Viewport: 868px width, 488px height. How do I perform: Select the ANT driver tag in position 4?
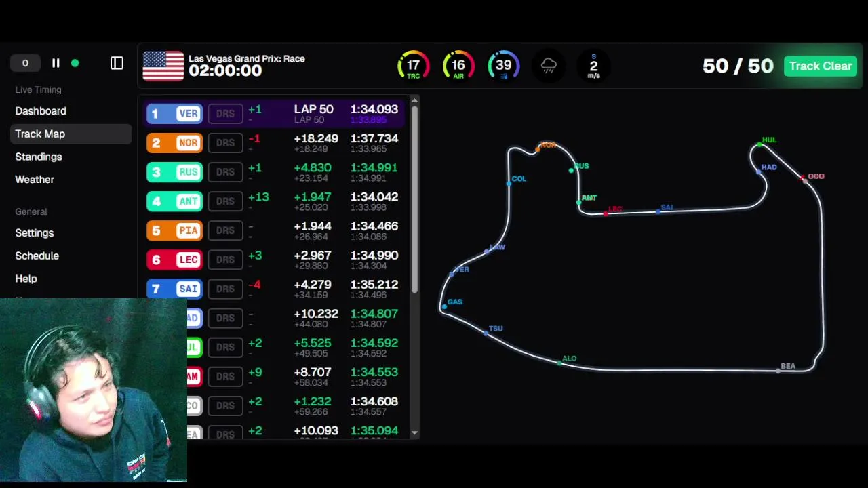tap(174, 201)
